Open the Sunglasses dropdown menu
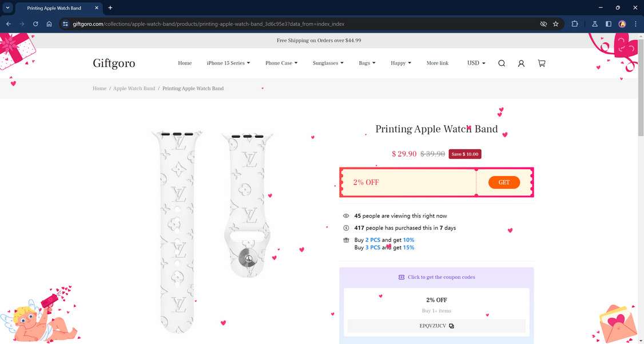644x344 pixels. (x=327, y=63)
